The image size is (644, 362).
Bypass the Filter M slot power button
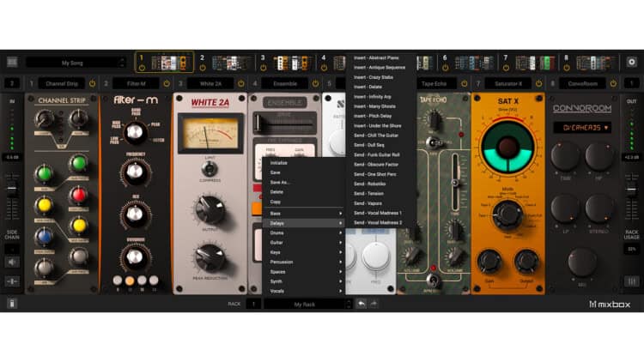click(x=167, y=84)
